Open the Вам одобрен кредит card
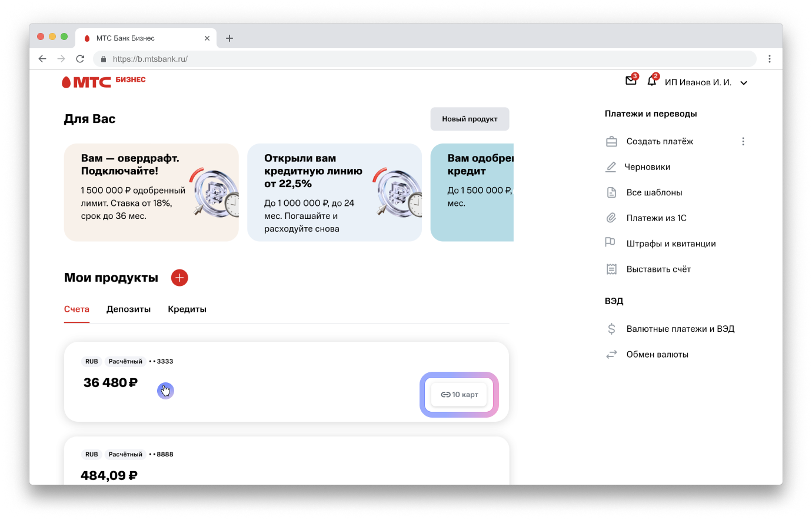Screen dimensions: 812x520 tap(472, 192)
